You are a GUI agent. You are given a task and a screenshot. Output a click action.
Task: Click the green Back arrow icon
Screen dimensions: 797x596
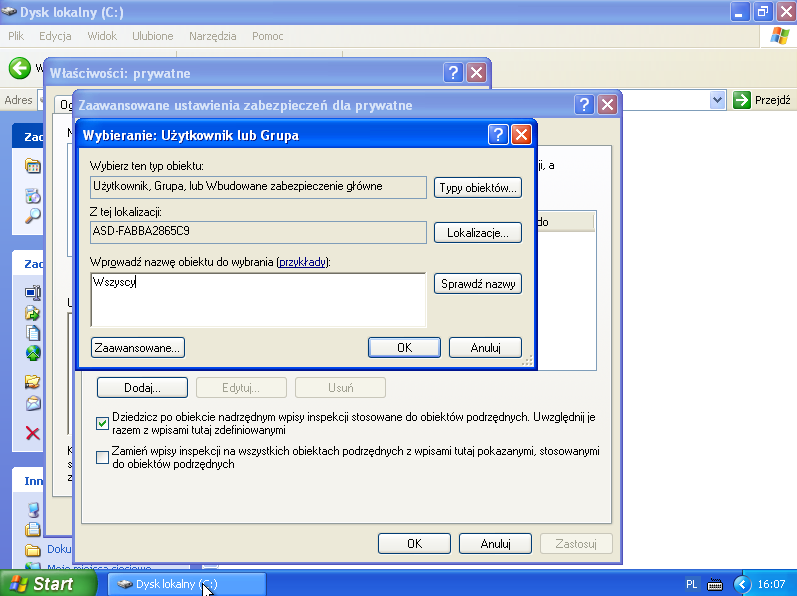19,68
